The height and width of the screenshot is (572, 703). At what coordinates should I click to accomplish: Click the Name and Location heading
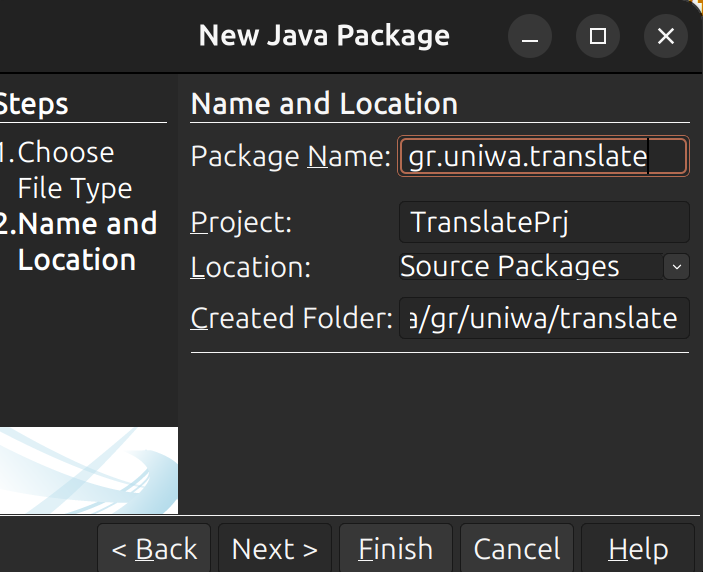(x=324, y=104)
